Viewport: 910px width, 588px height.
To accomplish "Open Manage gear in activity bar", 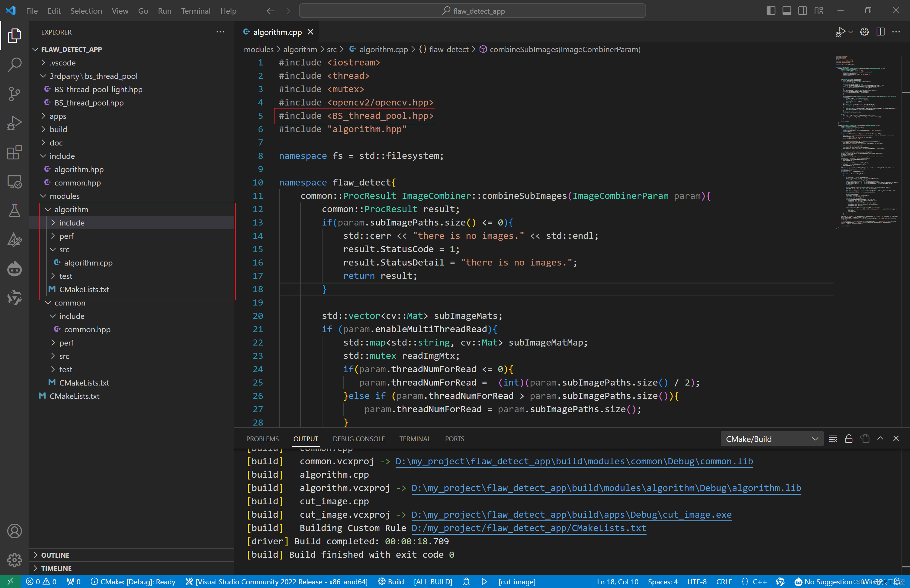I will (x=15, y=560).
